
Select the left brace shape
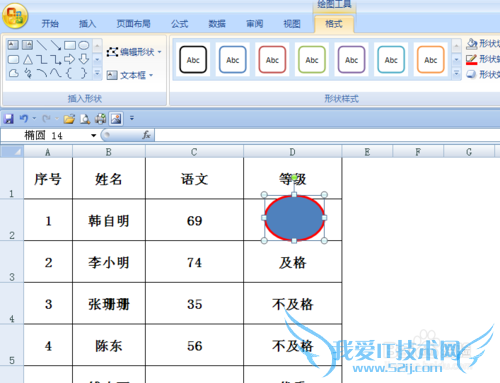69,73
